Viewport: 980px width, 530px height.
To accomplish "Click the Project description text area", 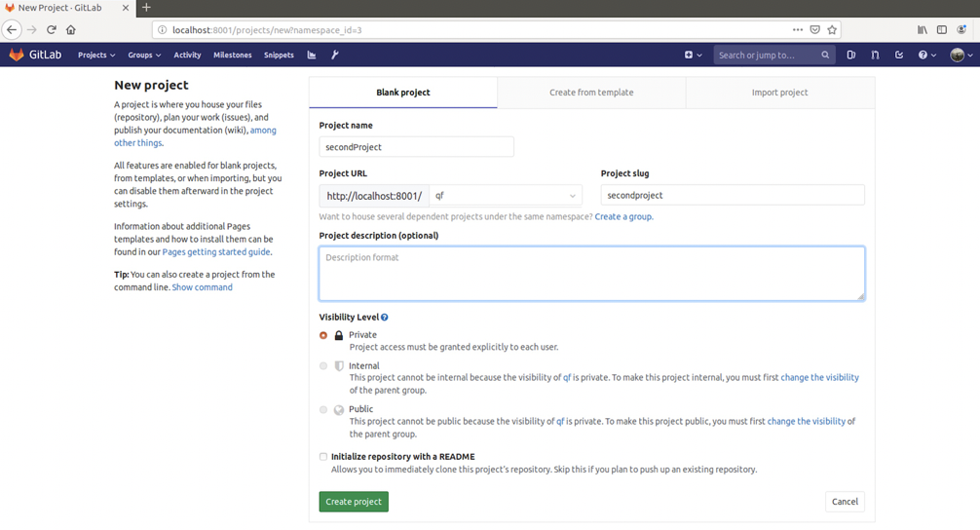I will (592, 273).
